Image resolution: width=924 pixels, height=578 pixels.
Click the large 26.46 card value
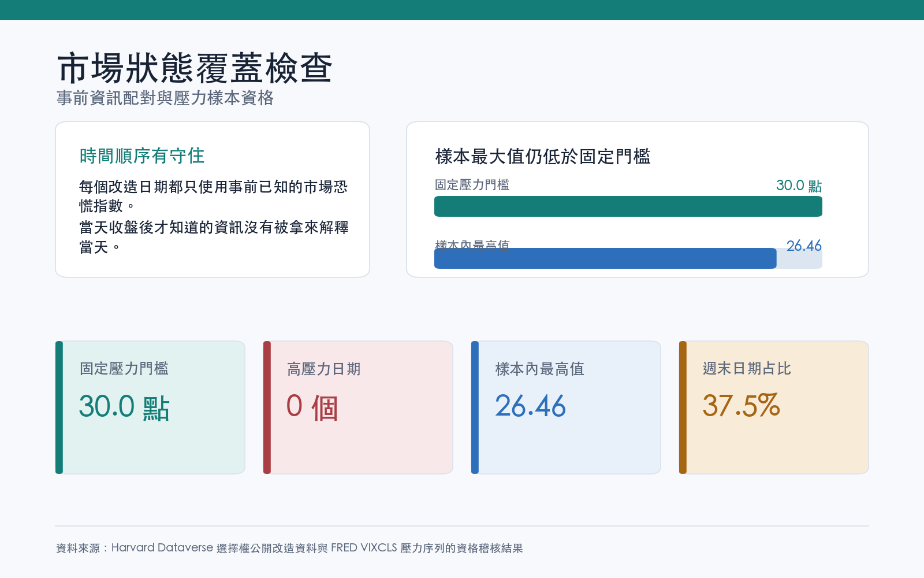point(531,406)
